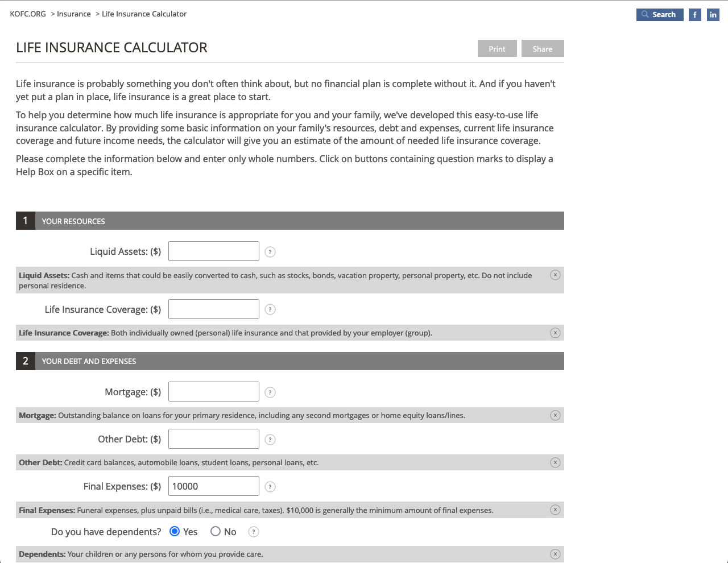Show help for the dependents question
Viewport: 728px width, 563px height.
pyautogui.click(x=254, y=532)
